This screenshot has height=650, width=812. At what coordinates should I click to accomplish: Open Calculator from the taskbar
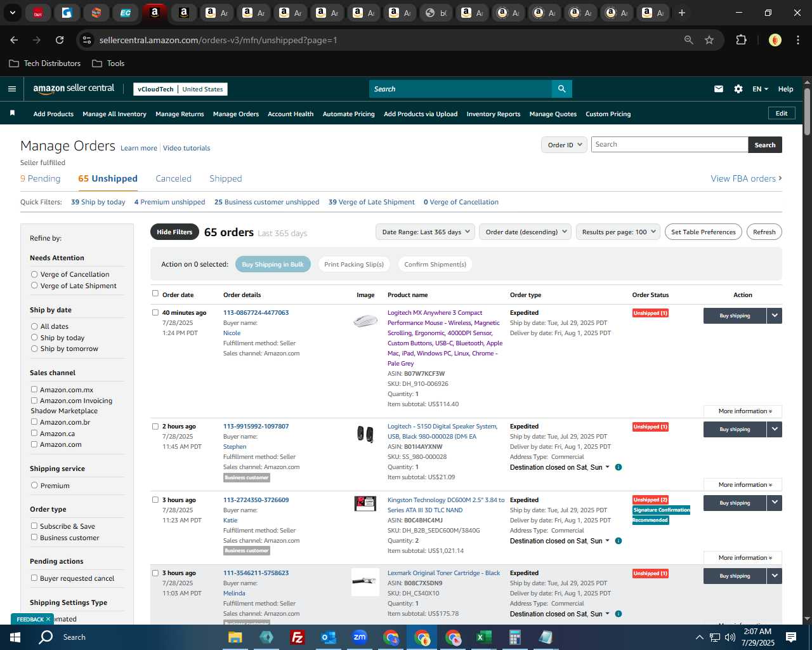coord(514,637)
